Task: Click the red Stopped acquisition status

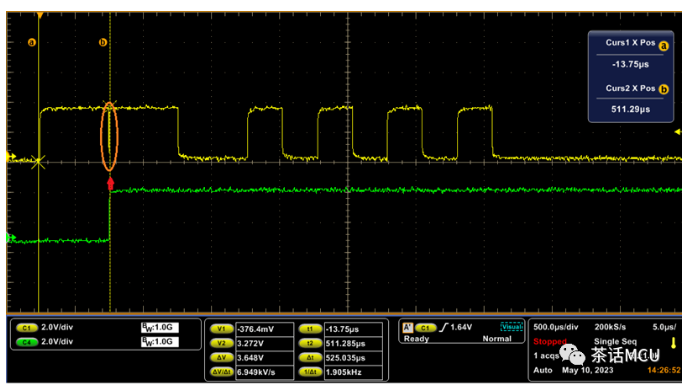Action: coord(550,341)
